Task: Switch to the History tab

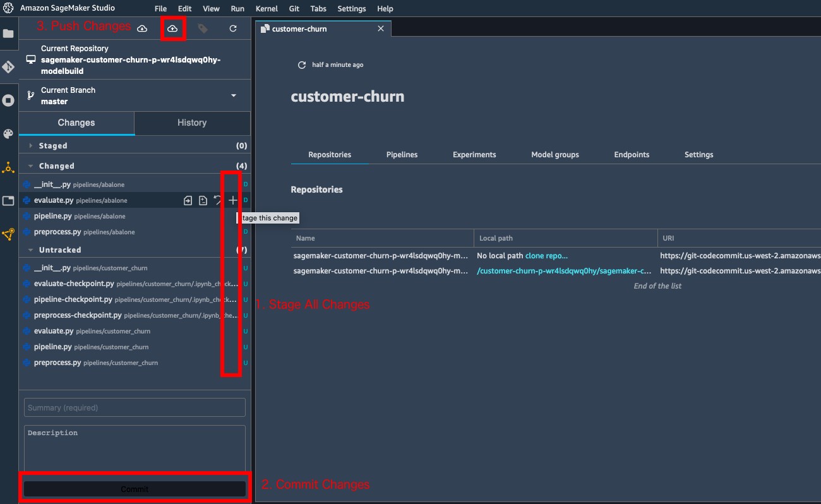Action: (192, 123)
